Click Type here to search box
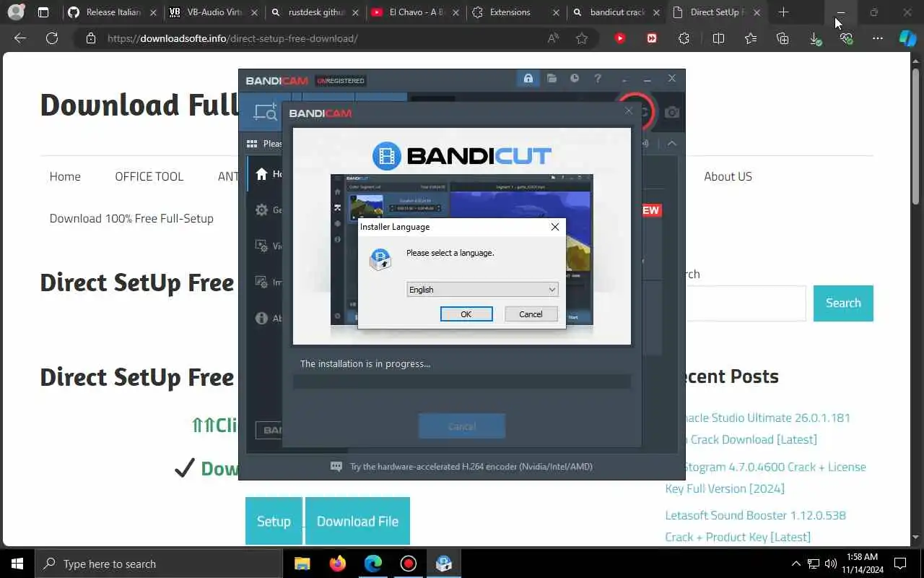924x578 pixels. tap(158, 564)
